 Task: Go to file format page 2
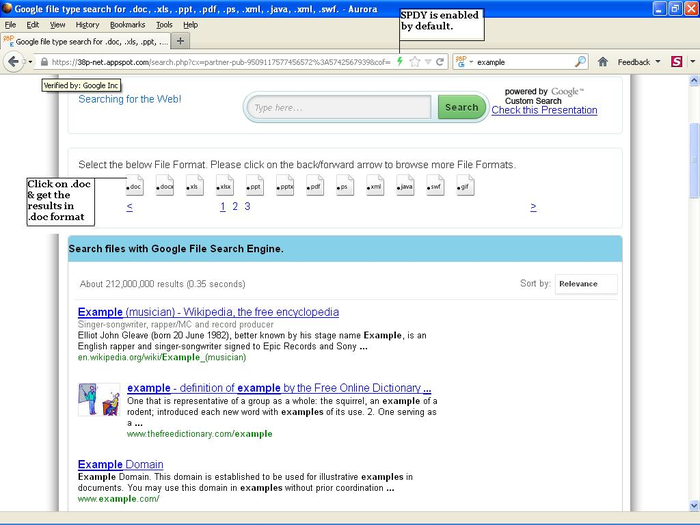click(x=235, y=206)
